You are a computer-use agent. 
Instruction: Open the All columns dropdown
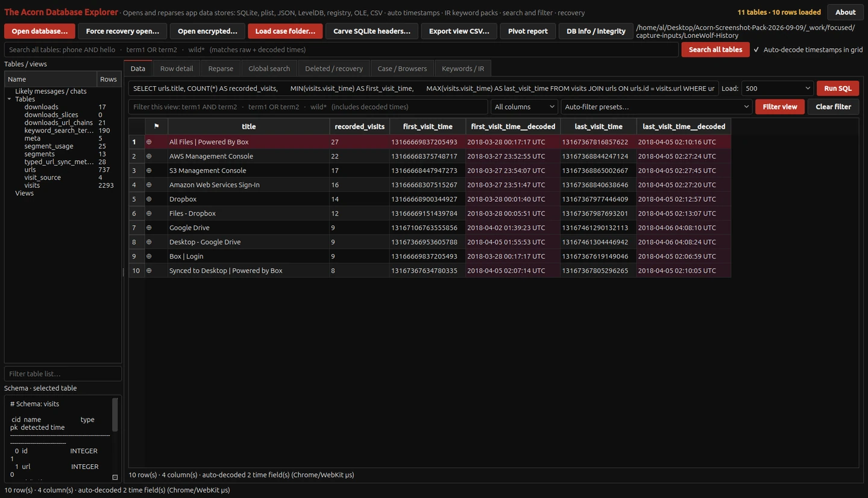coord(524,107)
